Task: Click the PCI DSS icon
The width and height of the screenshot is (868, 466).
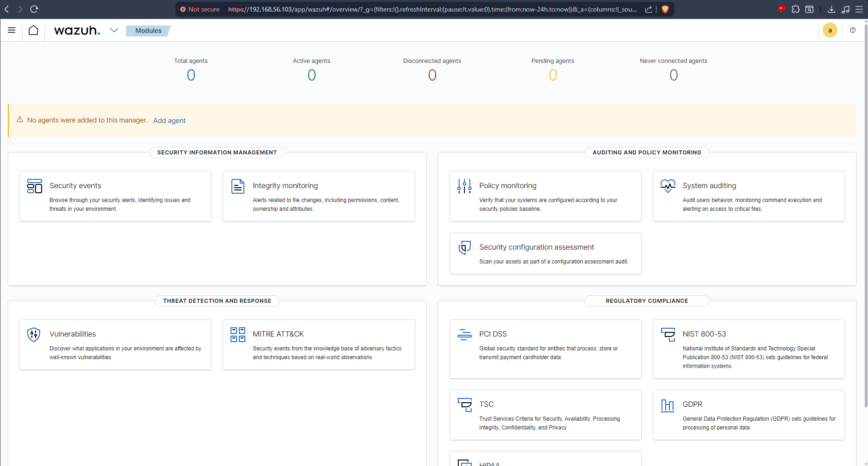Action: tap(464, 334)
